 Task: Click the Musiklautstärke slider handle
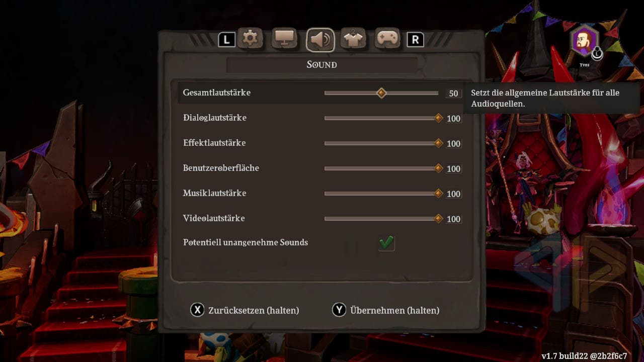pyautogui.click(x=438, y=194)
